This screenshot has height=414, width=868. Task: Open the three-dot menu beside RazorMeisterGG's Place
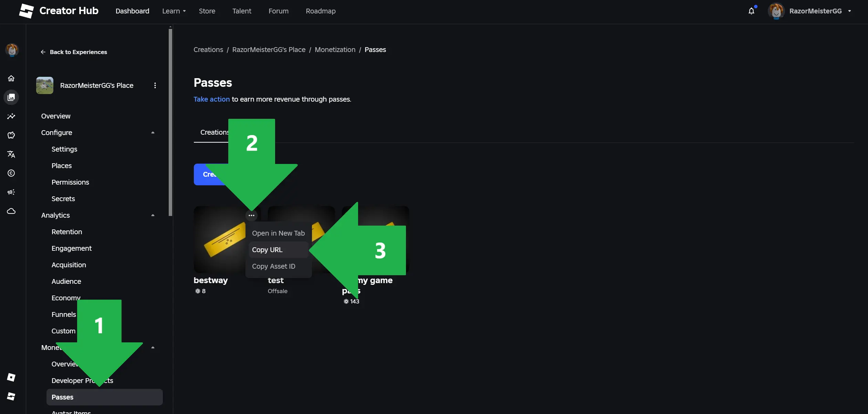155,85
